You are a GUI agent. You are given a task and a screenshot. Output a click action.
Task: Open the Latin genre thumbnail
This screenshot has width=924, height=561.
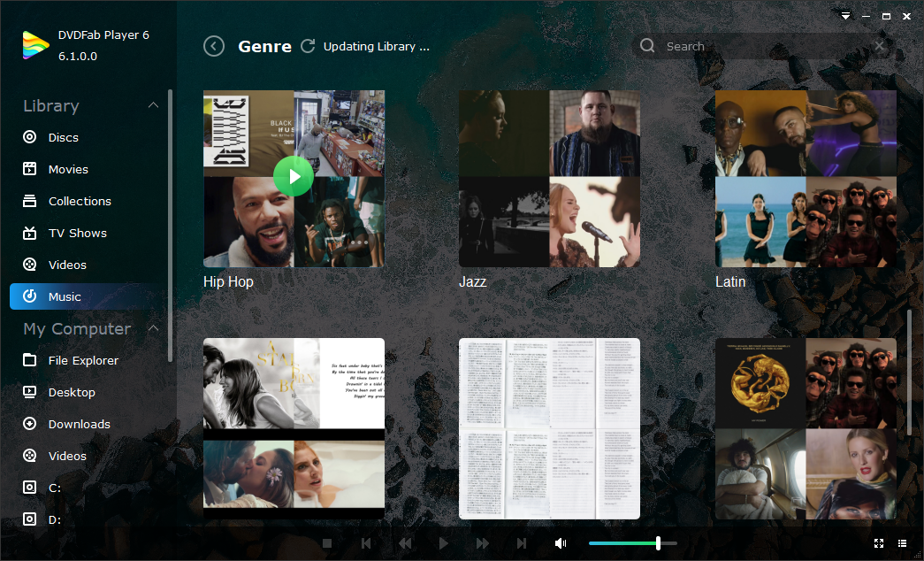tap(806, 179)
